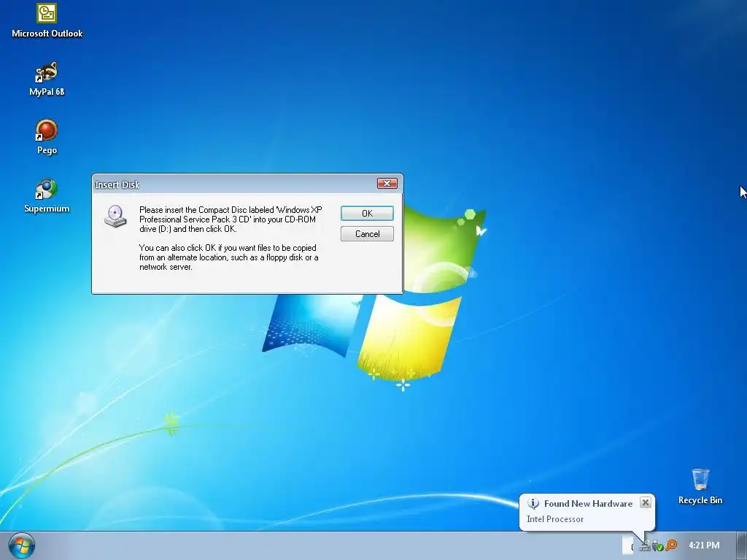
Task: Click the 'You can also click OK' paragraph
Action: [228, 257]
